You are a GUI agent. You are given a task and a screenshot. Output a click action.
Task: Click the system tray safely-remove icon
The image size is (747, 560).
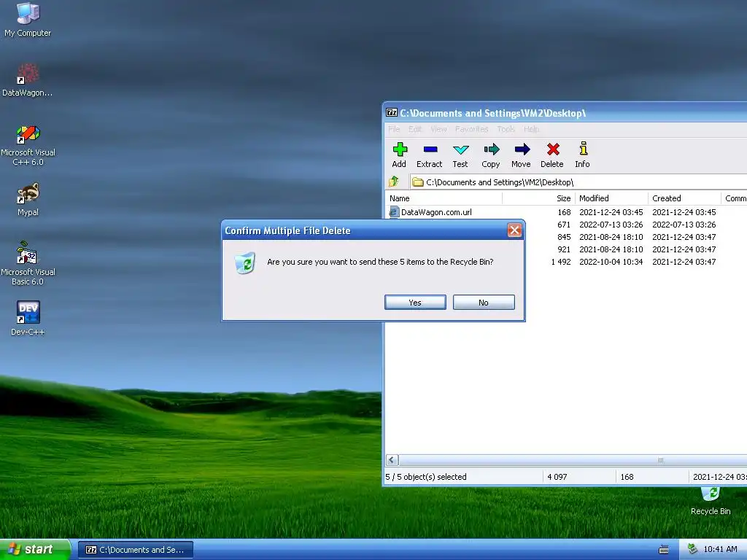[693, 549]
